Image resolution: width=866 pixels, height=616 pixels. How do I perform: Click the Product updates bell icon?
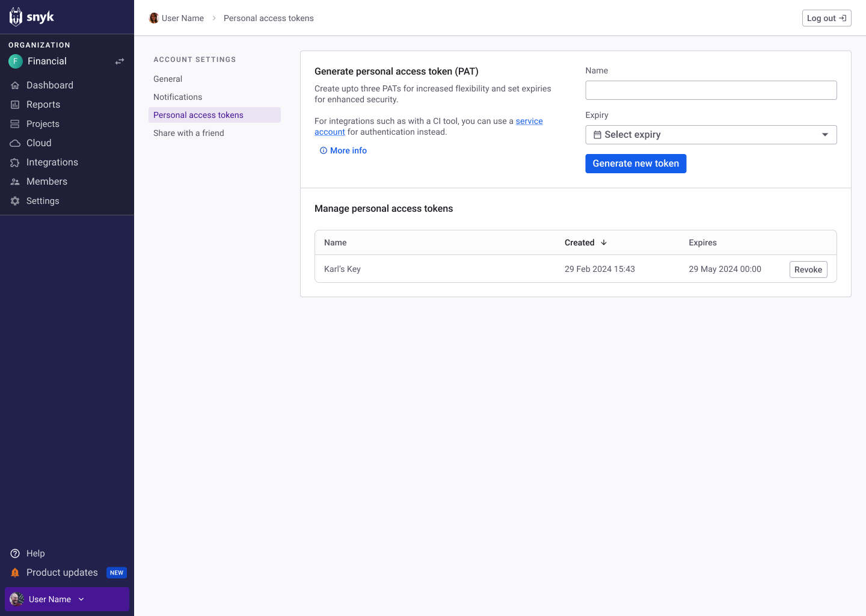[15, 573]
